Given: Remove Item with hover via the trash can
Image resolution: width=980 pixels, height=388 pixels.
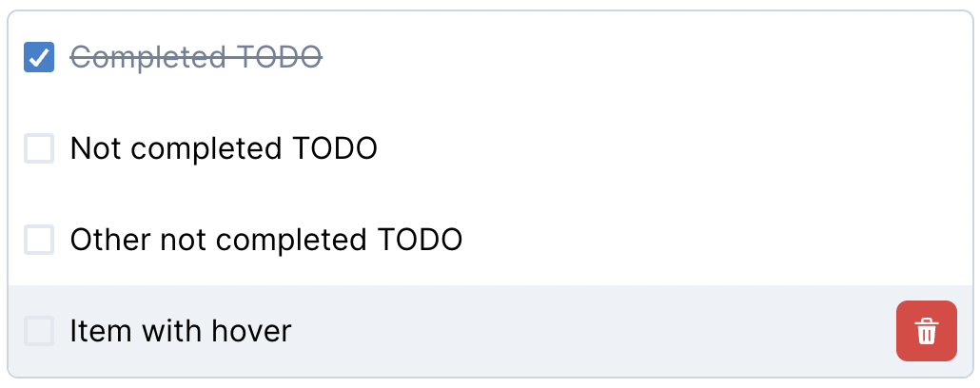Looking at the screenshot, I should [x=926, y=332].
